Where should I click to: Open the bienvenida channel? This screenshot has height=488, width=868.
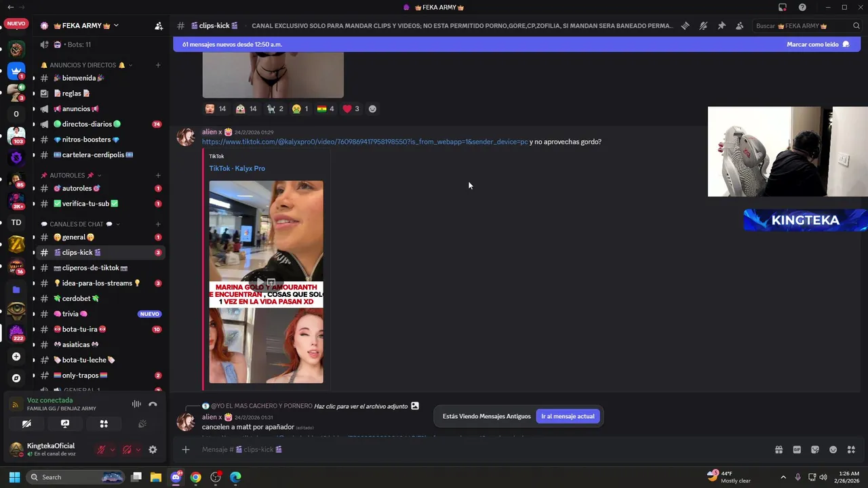pos(101,78)
